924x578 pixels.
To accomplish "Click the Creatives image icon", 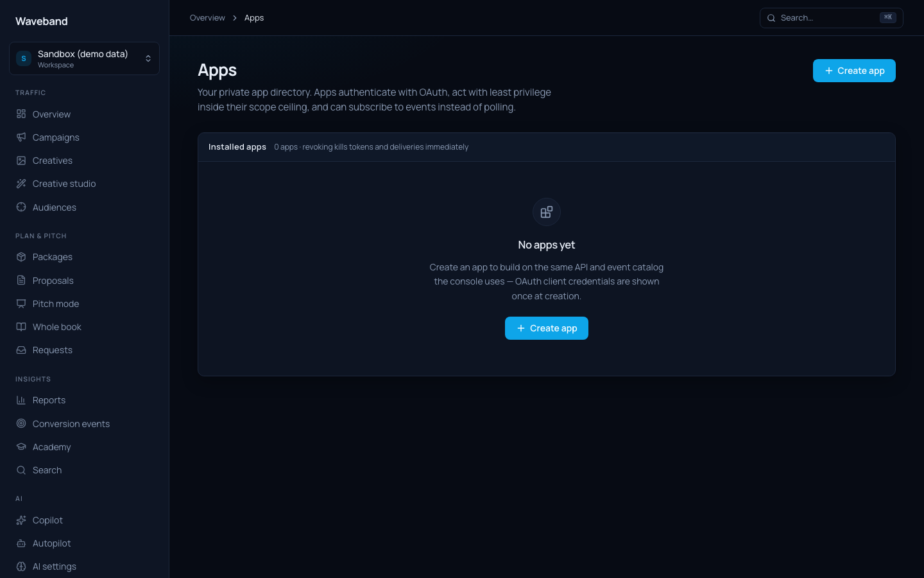I will click(x=21, y=161).
